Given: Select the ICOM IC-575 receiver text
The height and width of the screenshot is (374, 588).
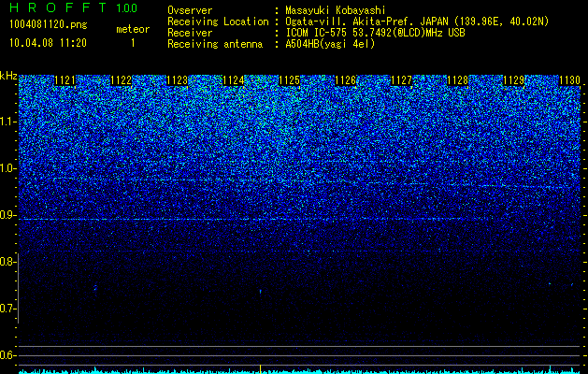Looking at the screenshot, I should [375, 33].
